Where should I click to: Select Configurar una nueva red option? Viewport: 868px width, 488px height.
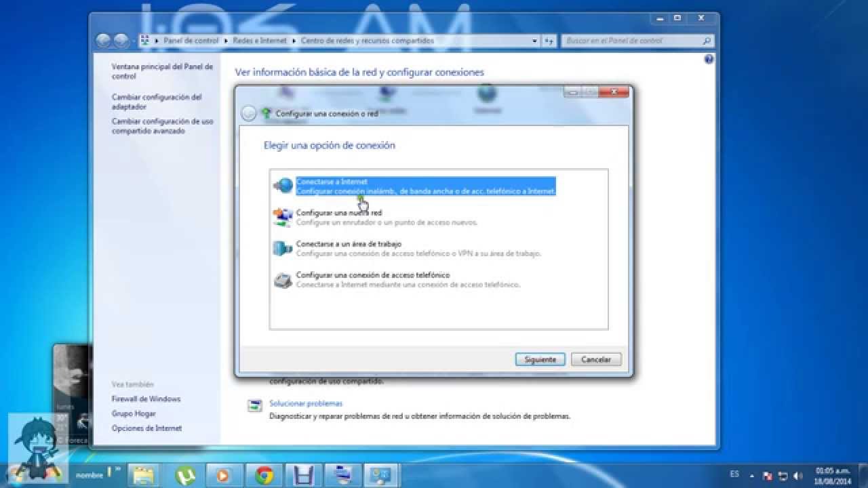387,218
